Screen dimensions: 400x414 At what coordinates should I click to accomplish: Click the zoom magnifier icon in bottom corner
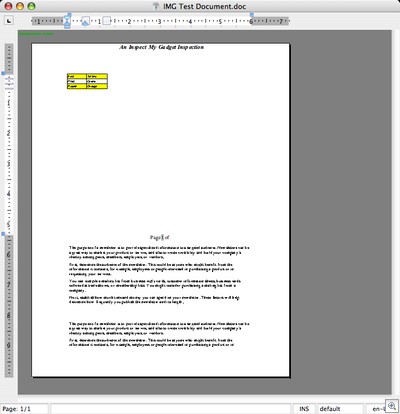click(x=391, y=406)
